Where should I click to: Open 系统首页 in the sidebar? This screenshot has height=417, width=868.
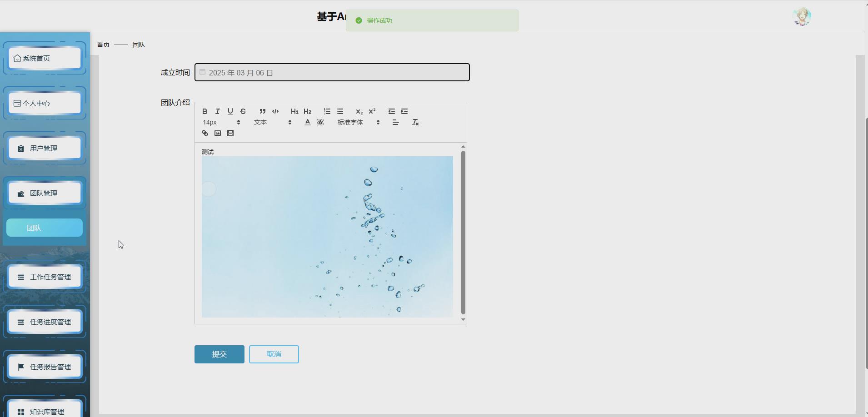coord(45,58)
